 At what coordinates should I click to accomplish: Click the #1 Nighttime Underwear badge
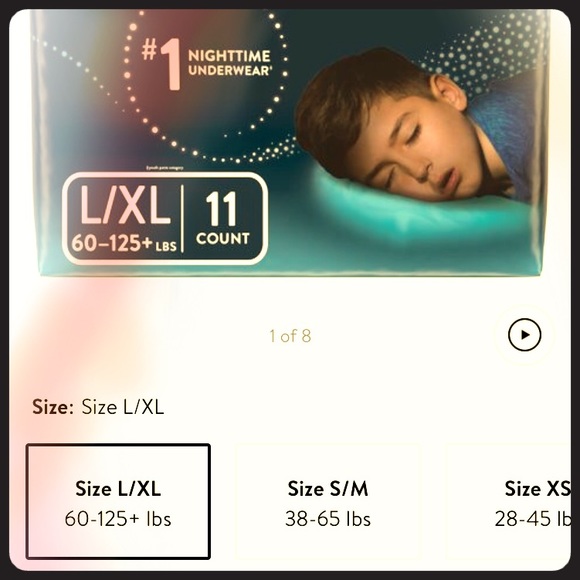[206, 64]
